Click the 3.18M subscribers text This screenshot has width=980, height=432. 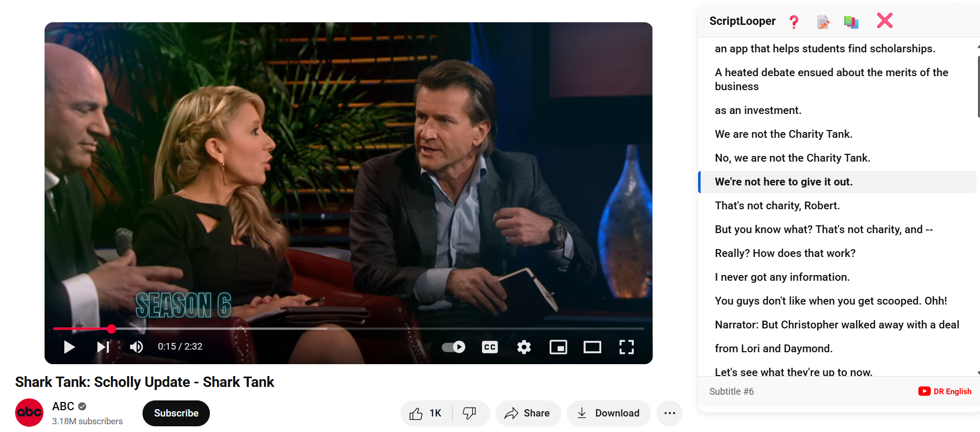(x=88, y=421)
